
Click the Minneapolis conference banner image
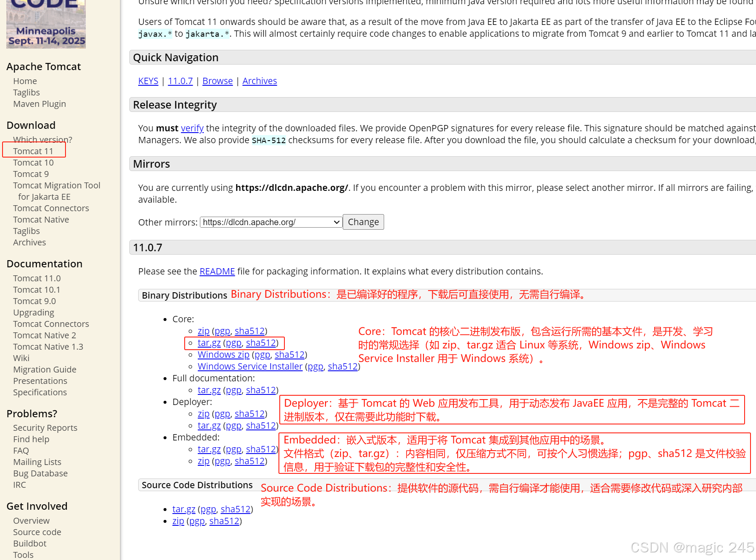pos(46,24)
